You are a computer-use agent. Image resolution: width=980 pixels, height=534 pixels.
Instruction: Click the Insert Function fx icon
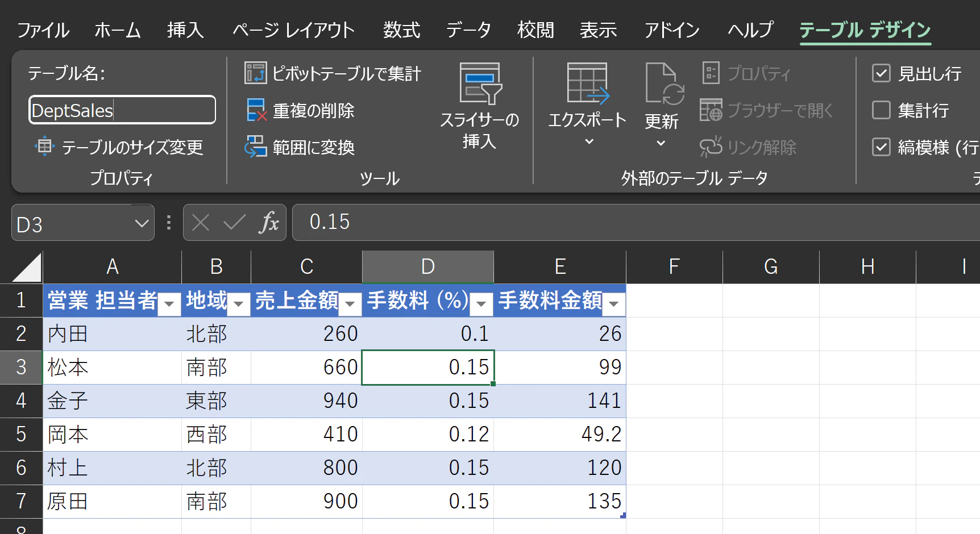click(269, 223)
